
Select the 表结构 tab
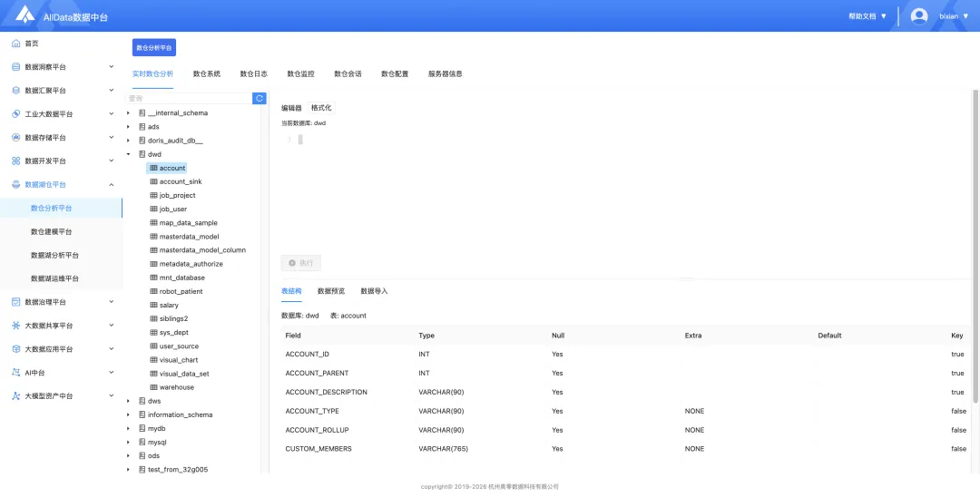tap(291, 291)
